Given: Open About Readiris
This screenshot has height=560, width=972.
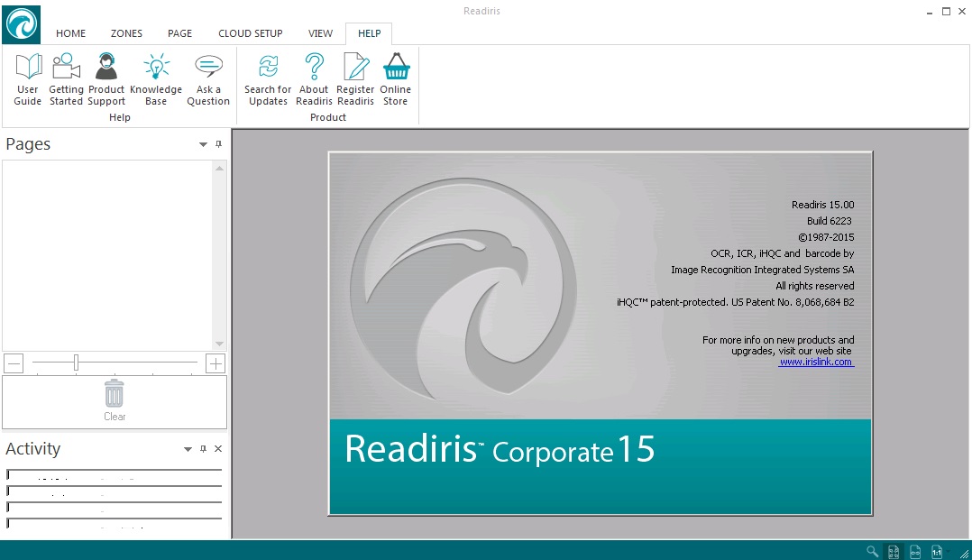Looking at the screenshot, I should click(x=314, y=79).
